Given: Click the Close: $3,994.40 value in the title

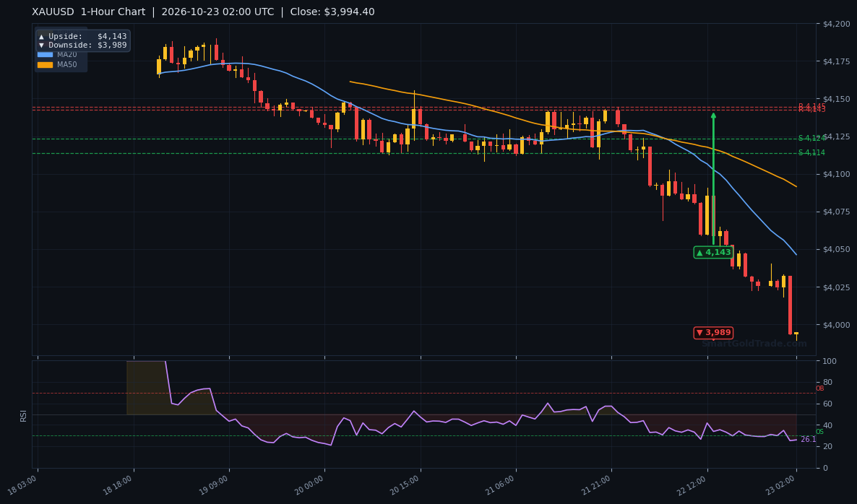Looking at the screenshot, I should (332, 12).
